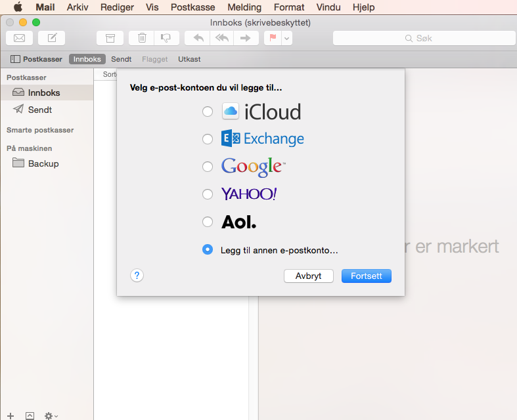The width and height of the screenshot is (517, 420).
Task: Zoom the window with green button
Action: (x=36, y=22)
